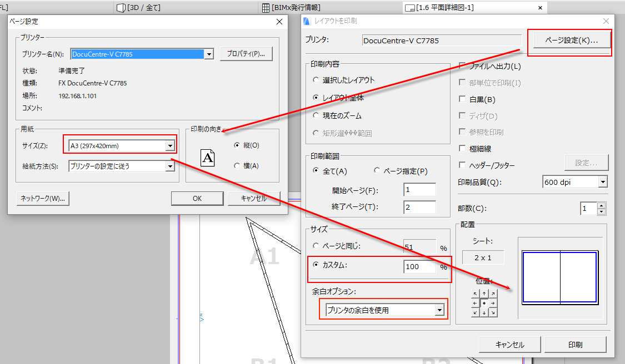Open the 印刷品質 600 dpi dropdown
The height and width of the screenshot is (364, 625).
pos(602,182)
